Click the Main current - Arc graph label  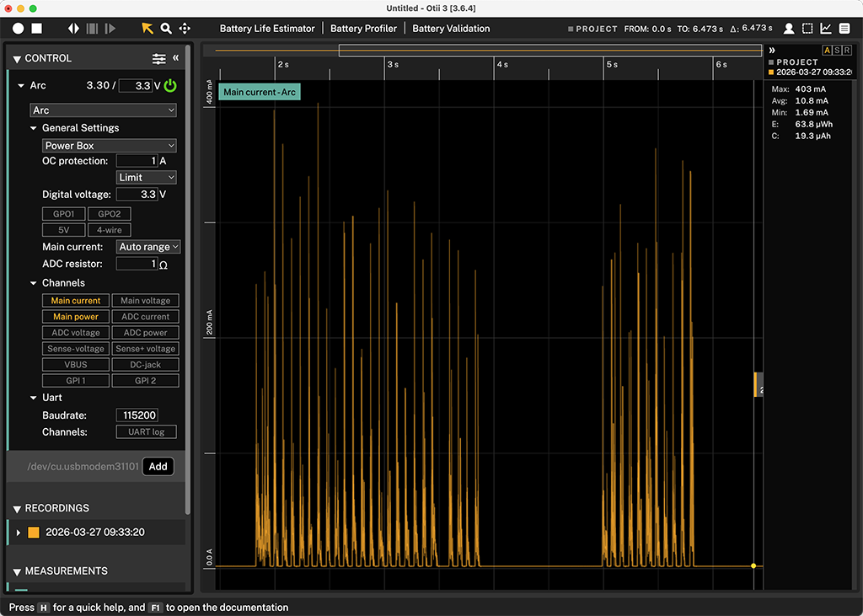tap(260, 92)
